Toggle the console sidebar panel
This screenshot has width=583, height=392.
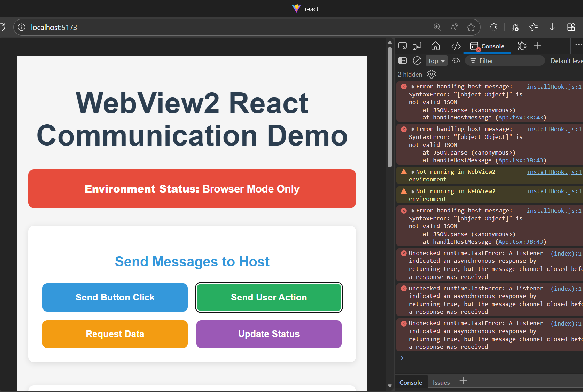point(403,61)
